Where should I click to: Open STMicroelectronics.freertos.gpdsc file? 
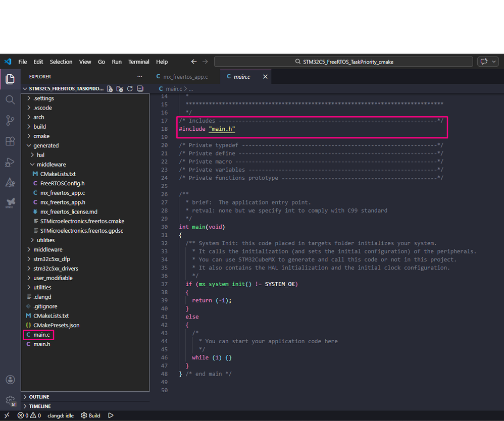tap(85, 231)
